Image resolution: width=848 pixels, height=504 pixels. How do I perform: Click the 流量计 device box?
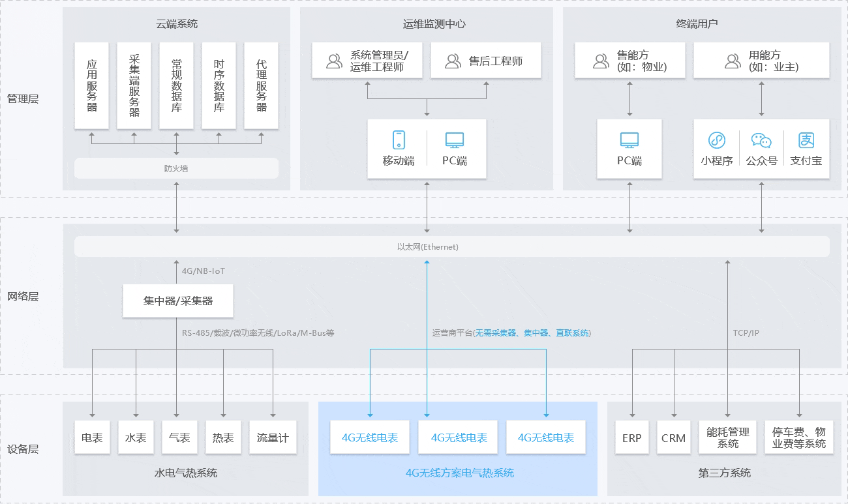(x=273, y=437)
